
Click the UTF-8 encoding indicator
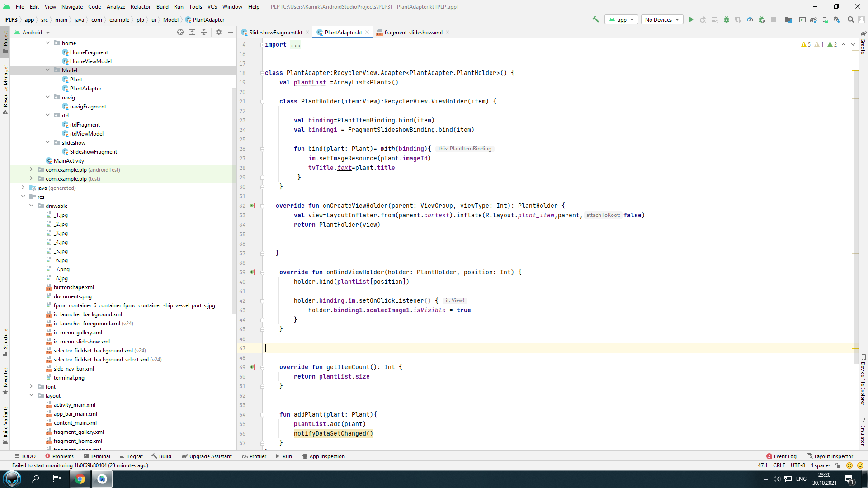pyautogui.click(x=798, y=465)
